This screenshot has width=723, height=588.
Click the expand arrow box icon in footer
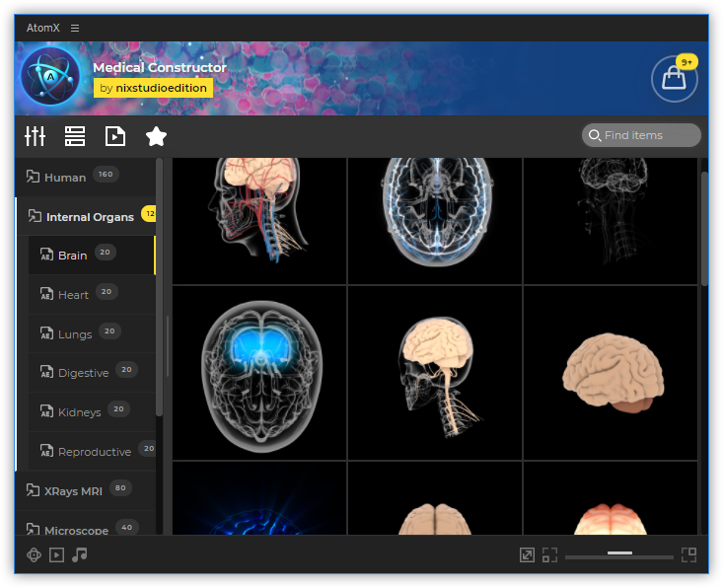527,554
